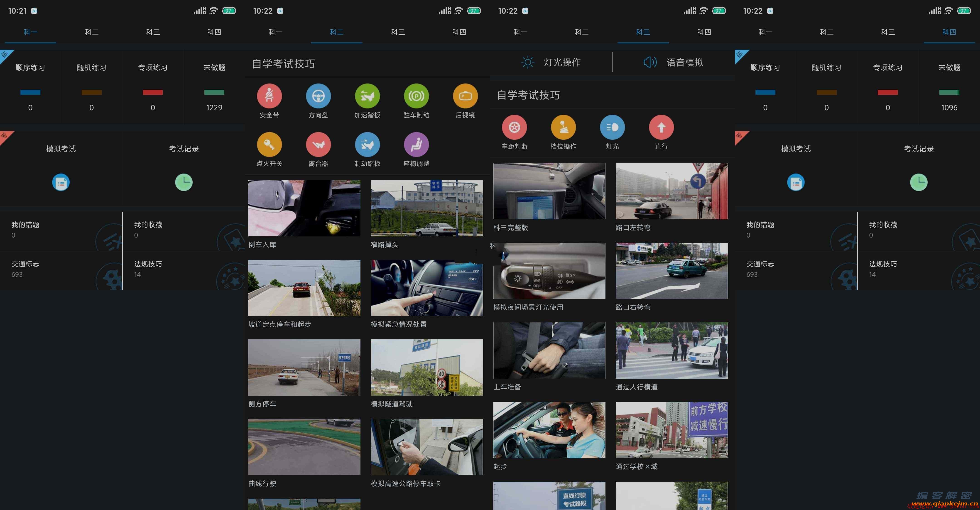This screenshot has height=510, width=980.
Task: Play the 模拟隧道驾驶 video thumbnail
Action: (x=427, y=367)
